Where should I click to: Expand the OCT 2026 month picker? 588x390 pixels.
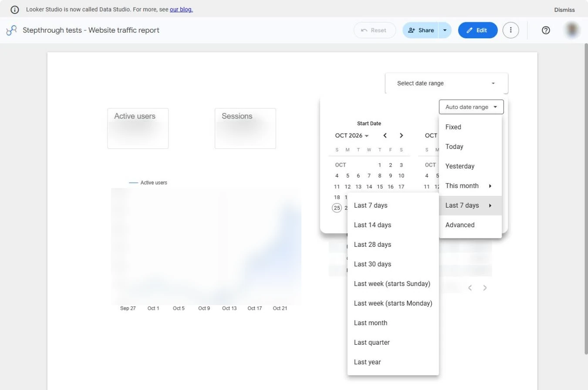(352, 135)
